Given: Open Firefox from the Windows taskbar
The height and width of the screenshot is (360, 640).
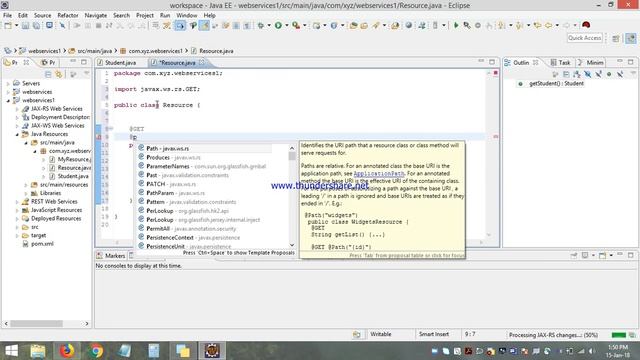Looking at the screenshot, I should (67, 351).
